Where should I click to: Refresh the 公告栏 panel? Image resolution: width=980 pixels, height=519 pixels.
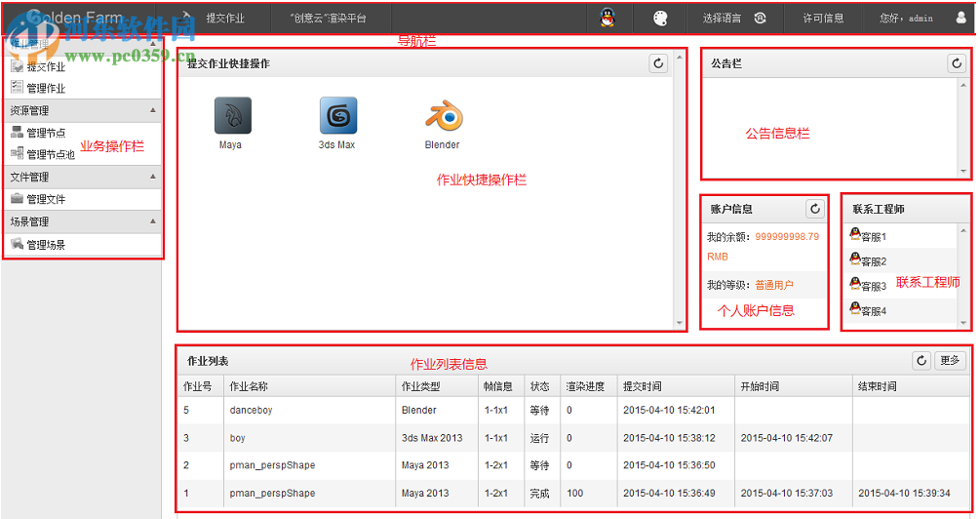coord(957,63)
